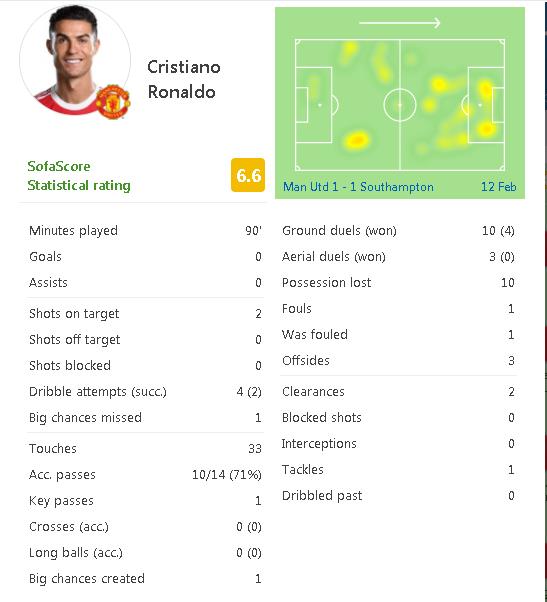
Task: Click the attack direction arrow above the pitch
Action: click(x=400, y=23)
